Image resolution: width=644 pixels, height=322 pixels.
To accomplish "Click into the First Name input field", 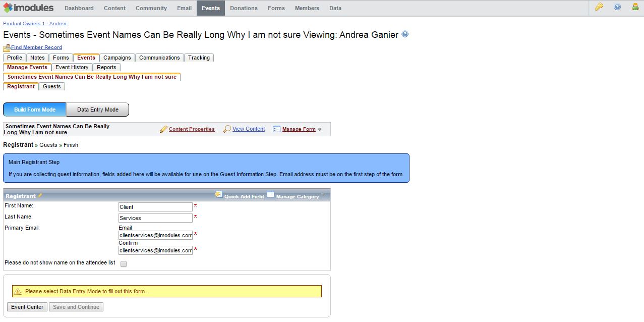I will click(155, 207).
